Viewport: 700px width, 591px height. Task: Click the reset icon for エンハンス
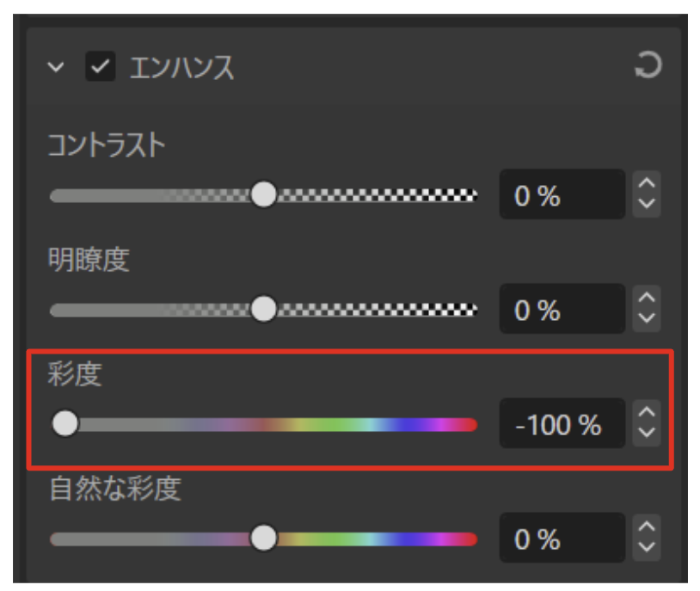648,65
